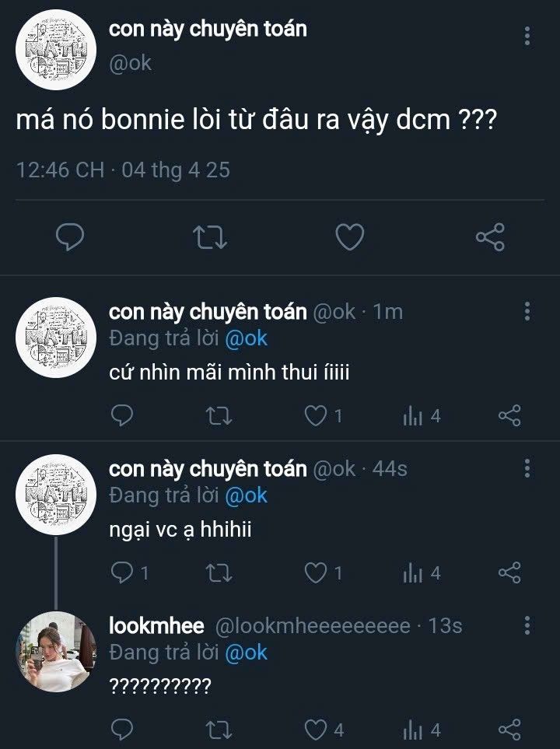Open more options on the main tweet

pyautogui.click(x=527, y=36)
